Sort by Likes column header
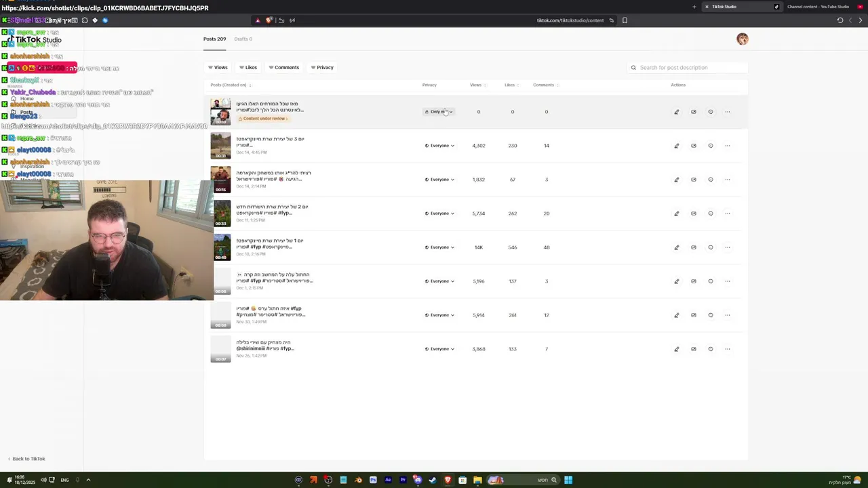Image resolution: width=868 pixels, height=488 pixels. (511, 85)
